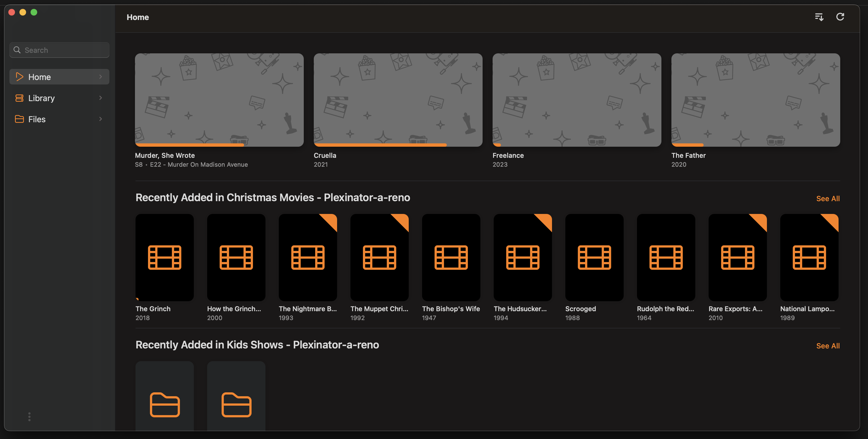868x439 pixels.
Task: Click the Cruella progress bar
Action: (x=380, y=145)
